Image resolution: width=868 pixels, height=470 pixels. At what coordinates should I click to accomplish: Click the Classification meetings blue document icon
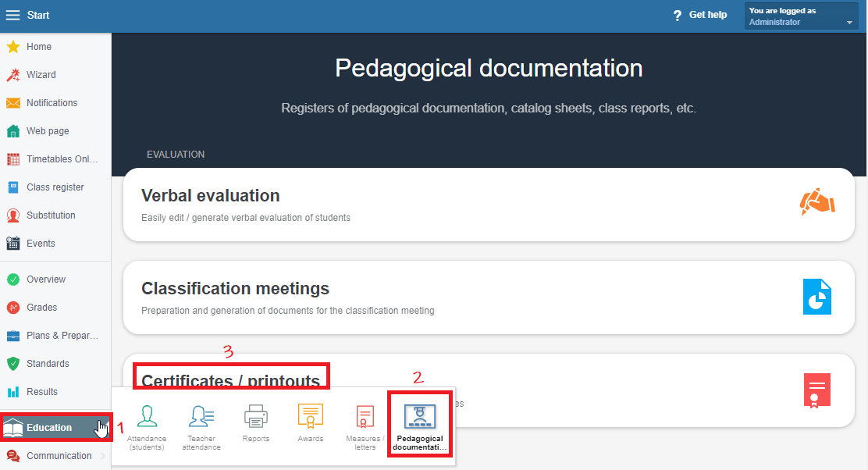pyautogui.click(x=817, y=297)
